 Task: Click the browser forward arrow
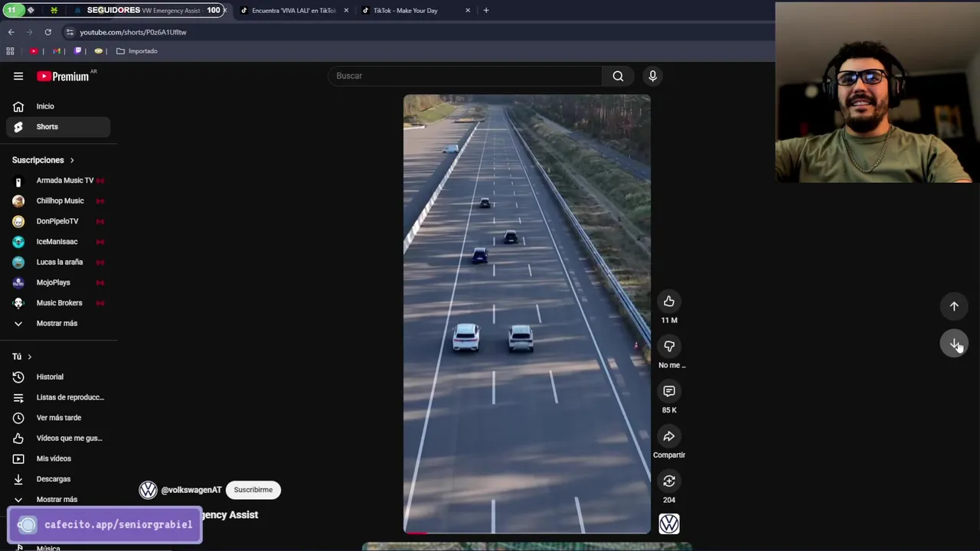click(x=29, y=32)
